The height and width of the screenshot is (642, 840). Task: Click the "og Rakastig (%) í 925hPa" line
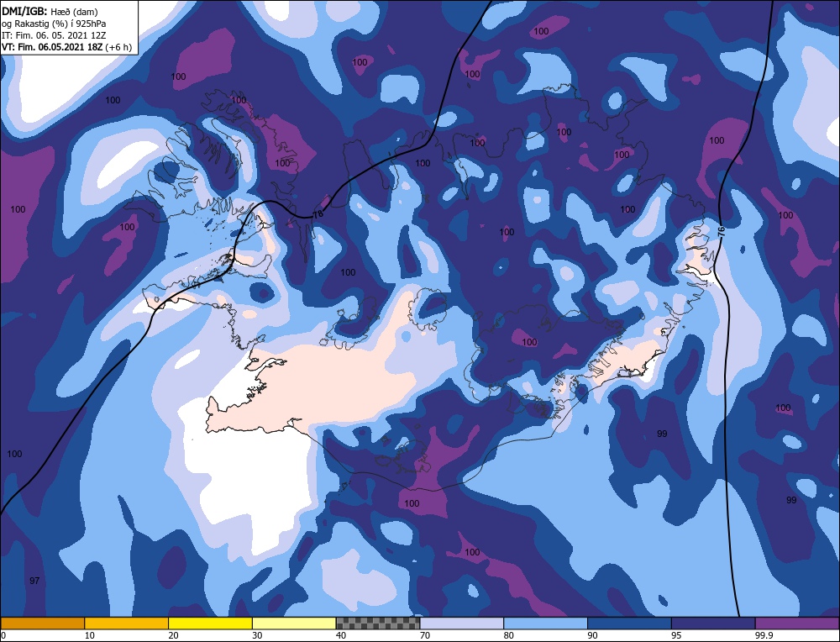[54, 24]
